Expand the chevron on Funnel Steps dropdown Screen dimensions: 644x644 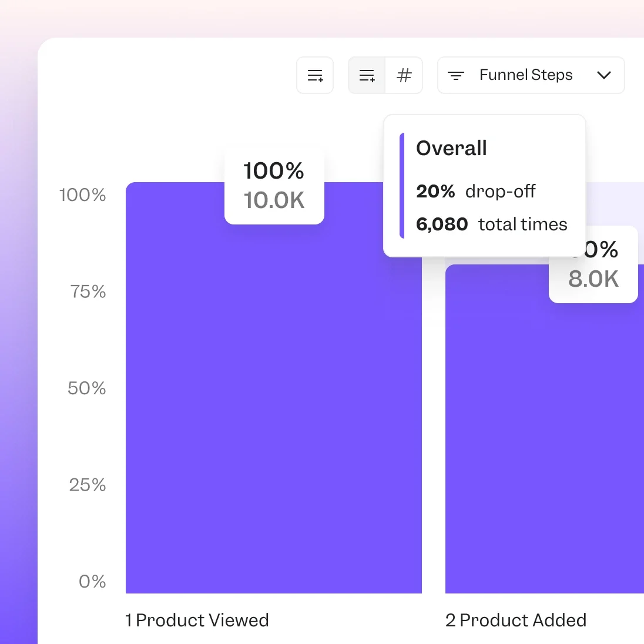pyautogui.click(x=604, y=75)
